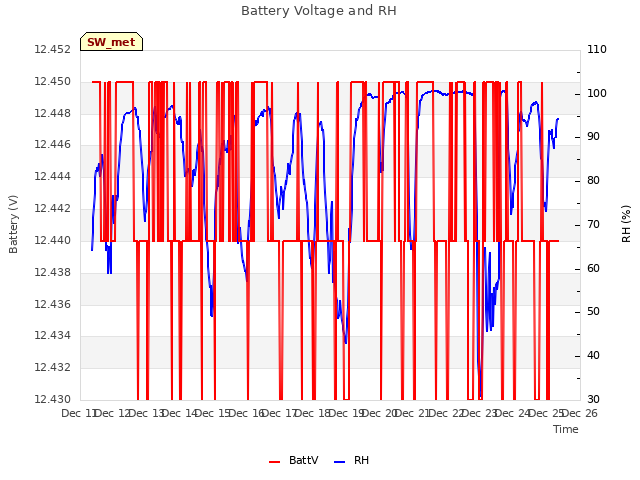Click the RH (%) axis label

[x=626, y=224]
